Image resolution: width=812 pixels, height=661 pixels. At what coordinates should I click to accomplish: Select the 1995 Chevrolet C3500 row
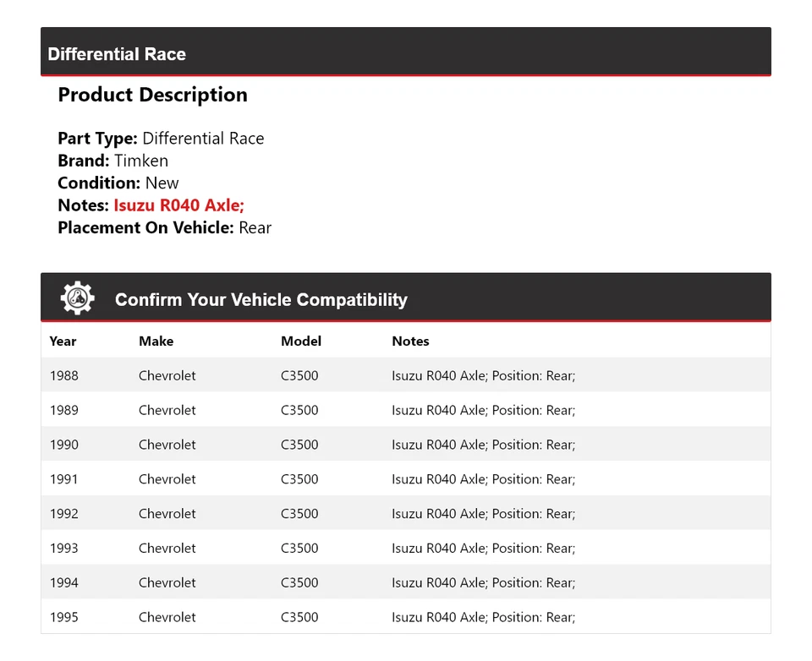tap(405, 617)
